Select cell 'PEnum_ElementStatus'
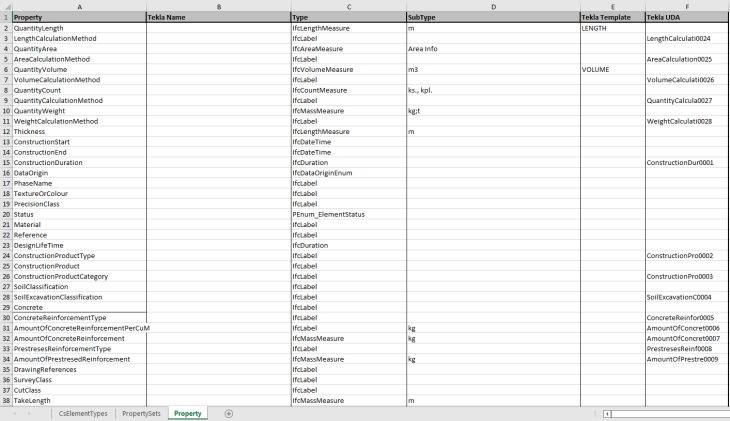 tap(349, 214)
